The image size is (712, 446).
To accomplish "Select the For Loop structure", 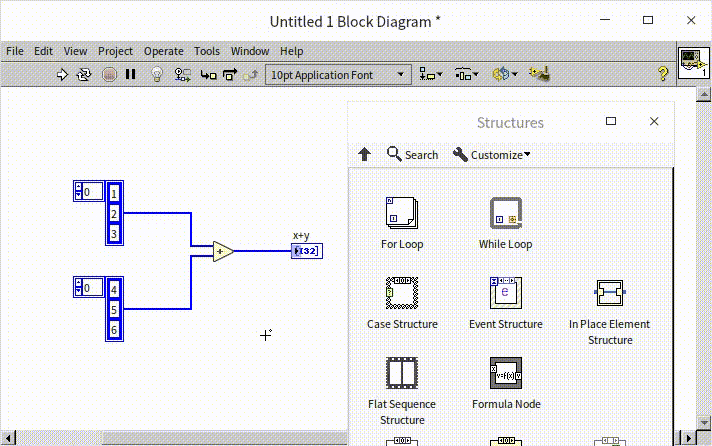I will tap(402, 213).
